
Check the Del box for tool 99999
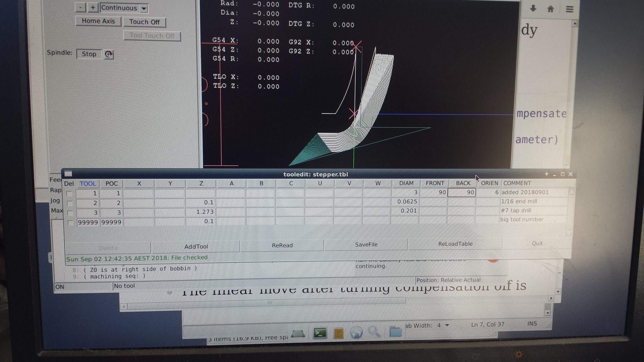[x=70, y=222]
